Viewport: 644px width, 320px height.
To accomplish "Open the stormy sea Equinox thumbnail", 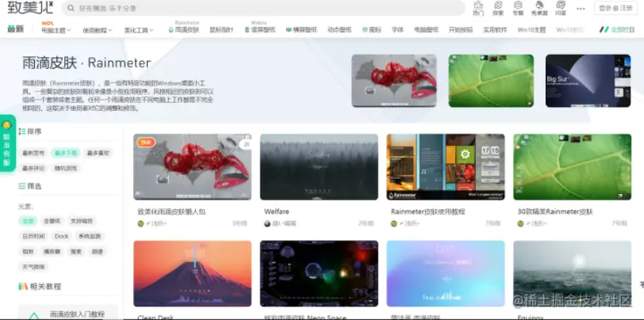I will 572,273.
